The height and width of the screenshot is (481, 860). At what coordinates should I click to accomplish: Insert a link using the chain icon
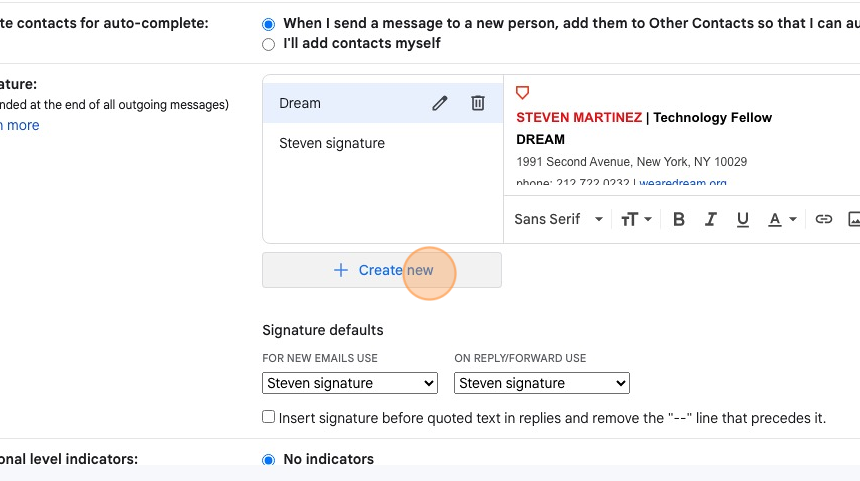tap(823, 219)
